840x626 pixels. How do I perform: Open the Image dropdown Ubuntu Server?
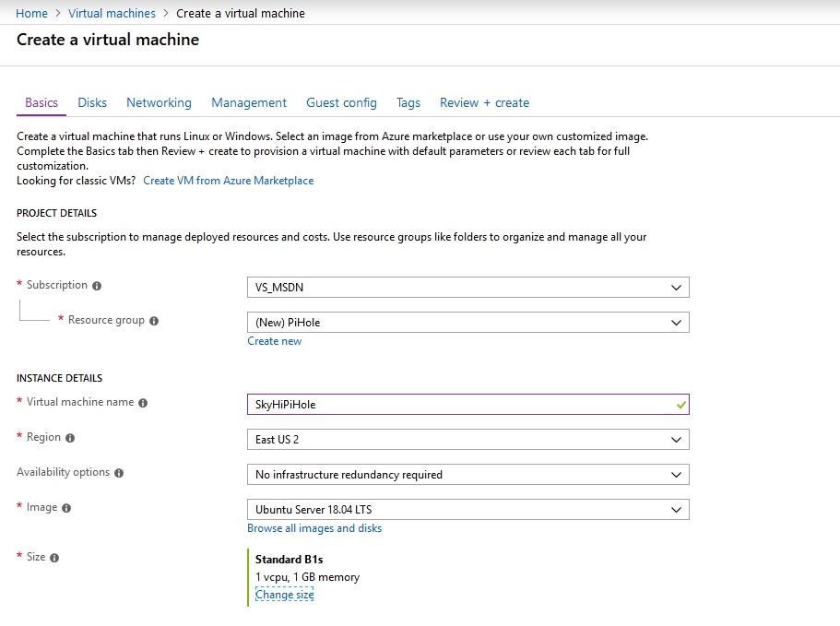tap(467, 509)
